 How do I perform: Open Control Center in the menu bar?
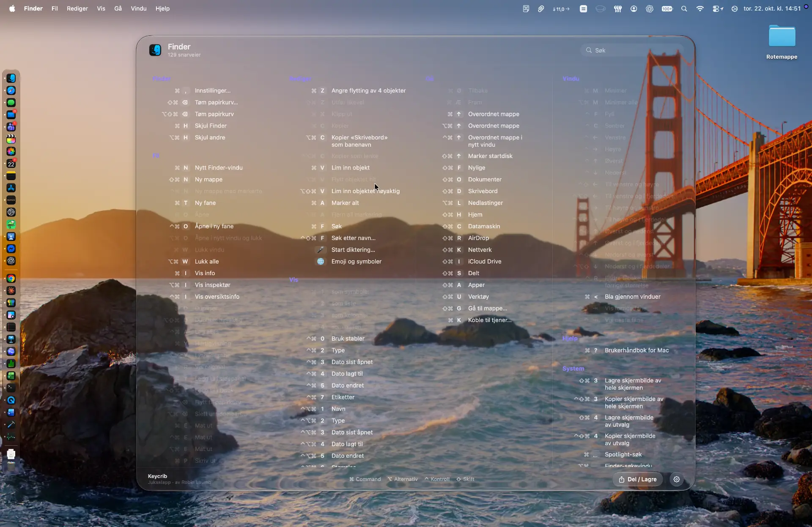click(718, 9)
